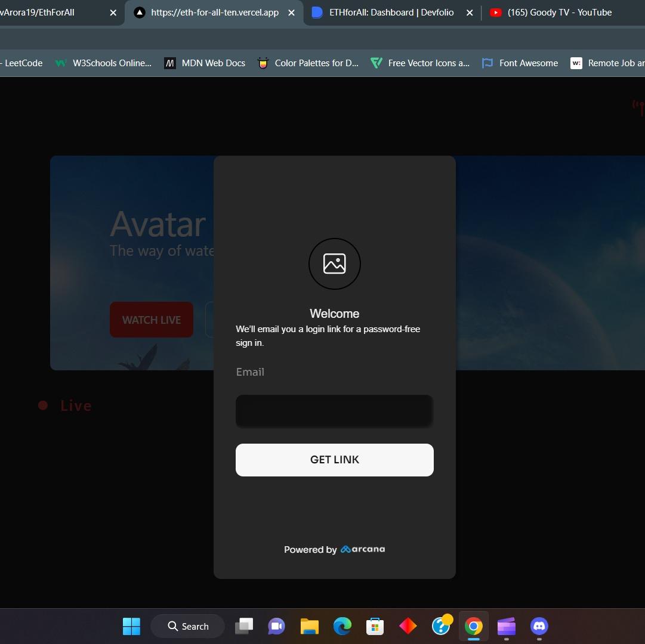Click the GET LINK button
The height and width of the screenshot is (644, 645).
pos(334,460)
